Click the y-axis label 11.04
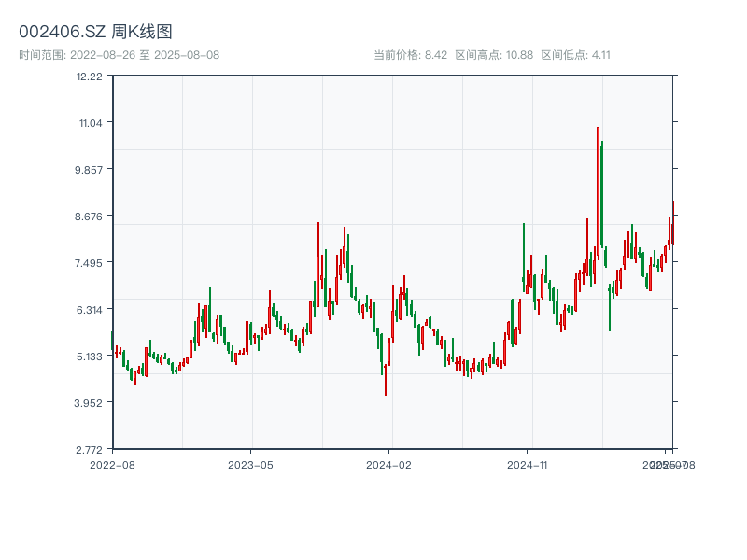Screen dimensions: 747x560 pyautogui.click(x=91, y=123)
